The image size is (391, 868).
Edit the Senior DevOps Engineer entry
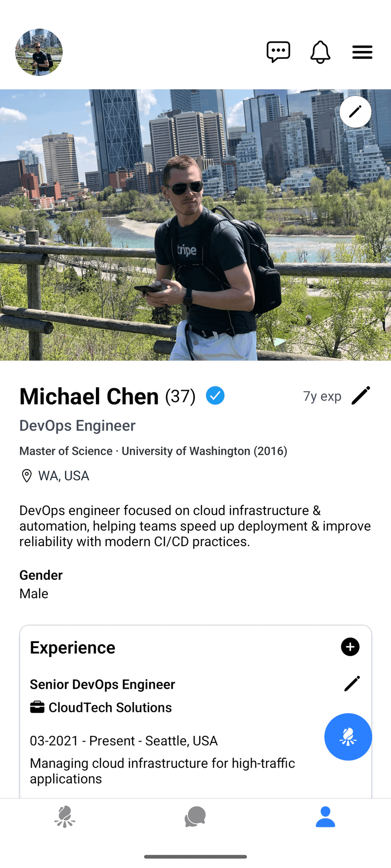click(352, 684)
